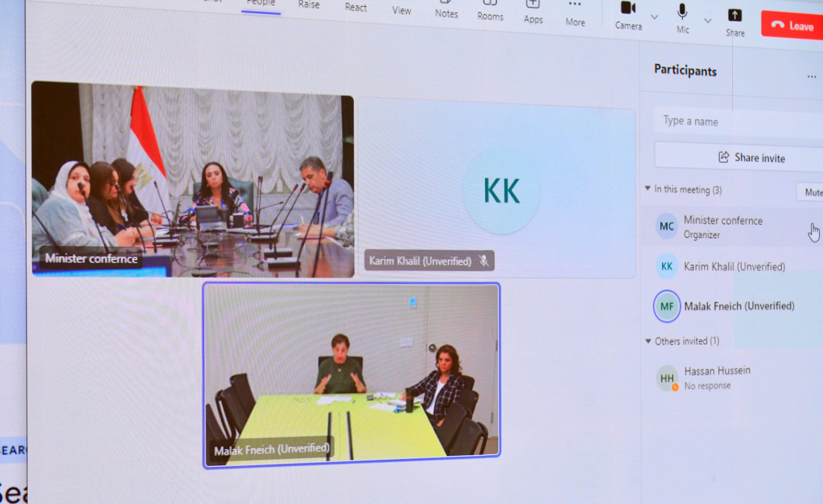Click the KK avatar in participants list

tap(667, 266)
